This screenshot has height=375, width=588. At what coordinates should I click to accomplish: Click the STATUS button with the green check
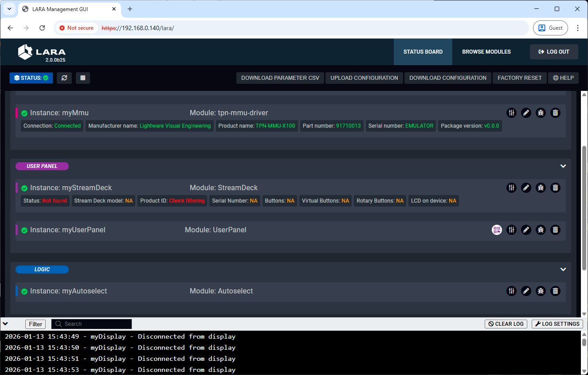click(x=31, y=78)
